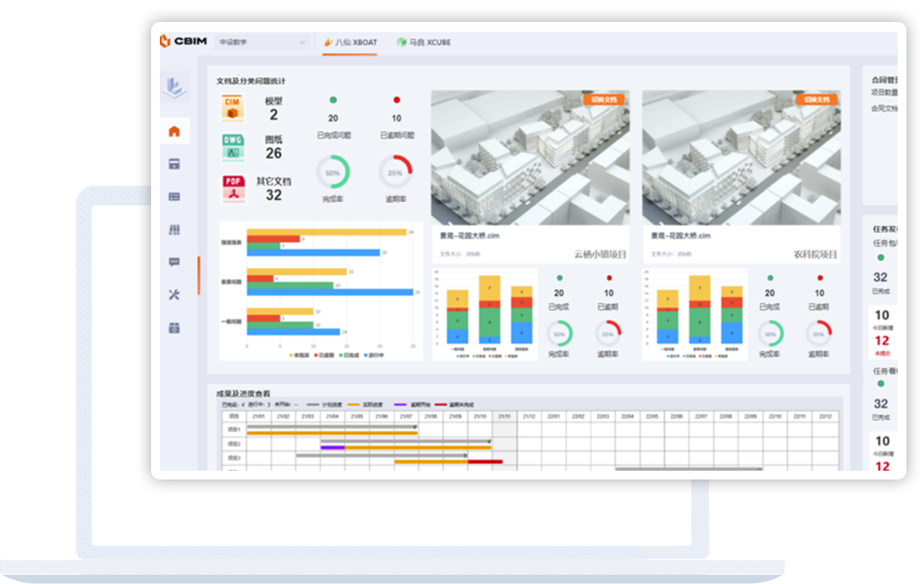
Task: Click the DWG drawings file icon
Action: point(232,146)
